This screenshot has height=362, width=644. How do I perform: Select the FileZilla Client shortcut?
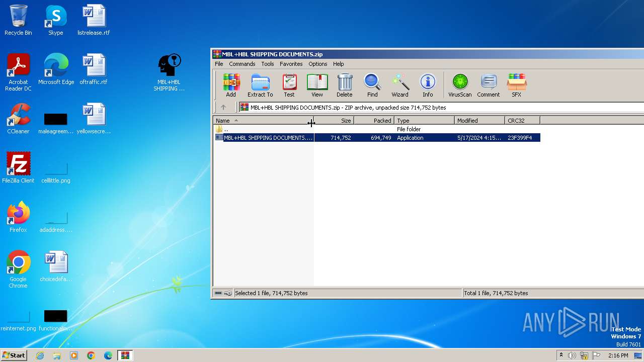pyautogui.click(x=18, y=168)
